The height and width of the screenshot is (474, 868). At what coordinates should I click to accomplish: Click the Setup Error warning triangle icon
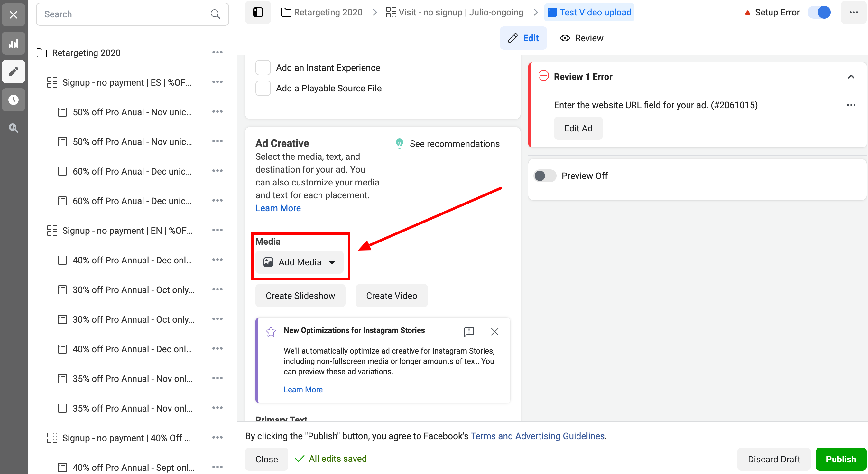click(747, 13)
